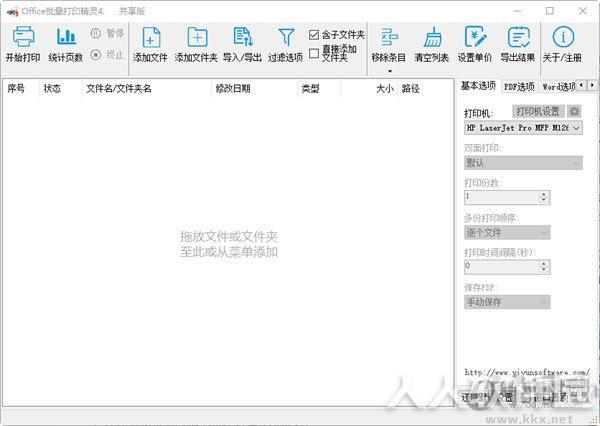Stop printing with 终止 button
The width and height of the screenshot is (600, 426).
(107, 55)
